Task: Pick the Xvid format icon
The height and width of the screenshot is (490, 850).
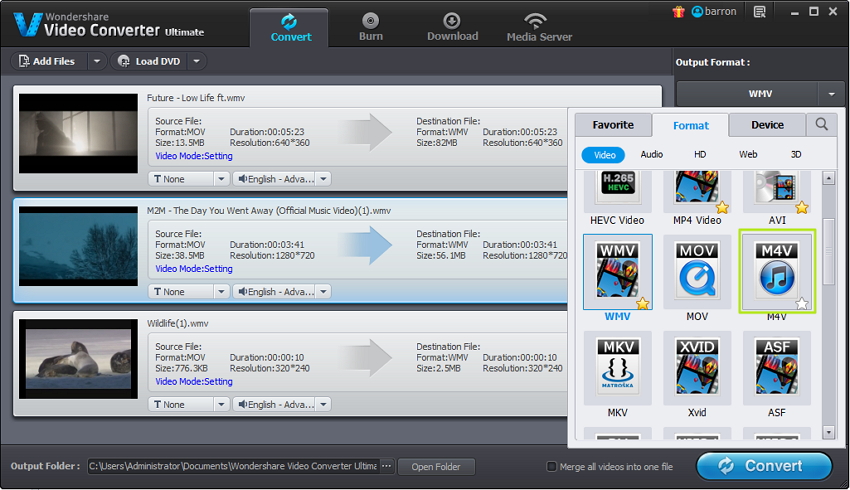Action: [697, 367]
